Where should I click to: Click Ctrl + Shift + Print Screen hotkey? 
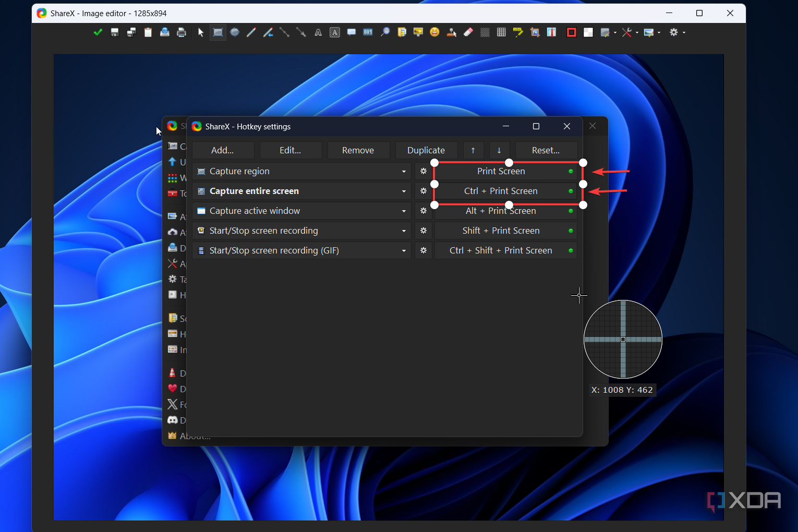(506, 250)
